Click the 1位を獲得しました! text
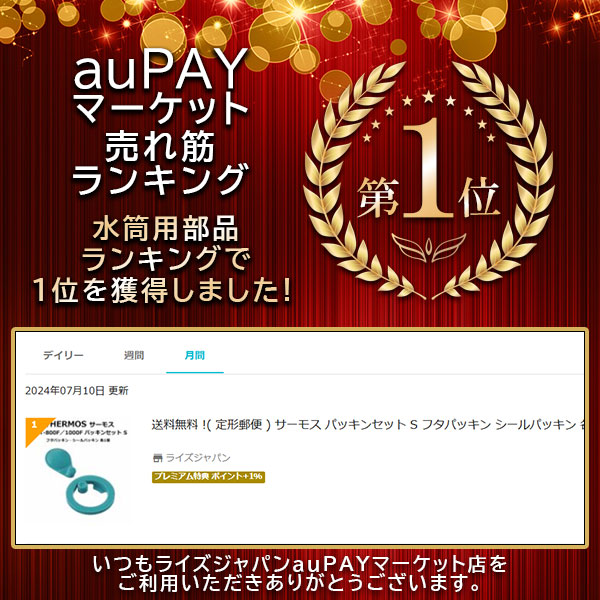The width and height of the screenshot is (600, 600). tap(162, 290)
